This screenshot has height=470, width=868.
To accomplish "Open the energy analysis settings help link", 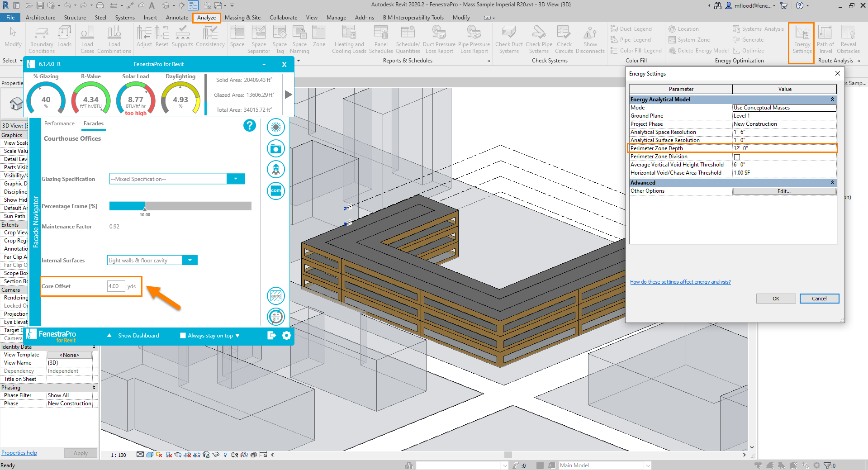I will 680,282.
